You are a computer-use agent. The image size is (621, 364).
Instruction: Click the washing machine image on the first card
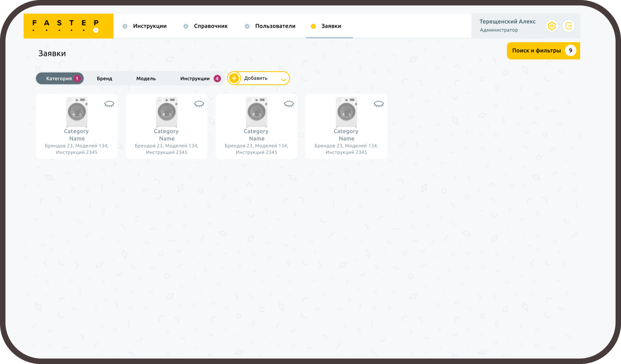77,112
